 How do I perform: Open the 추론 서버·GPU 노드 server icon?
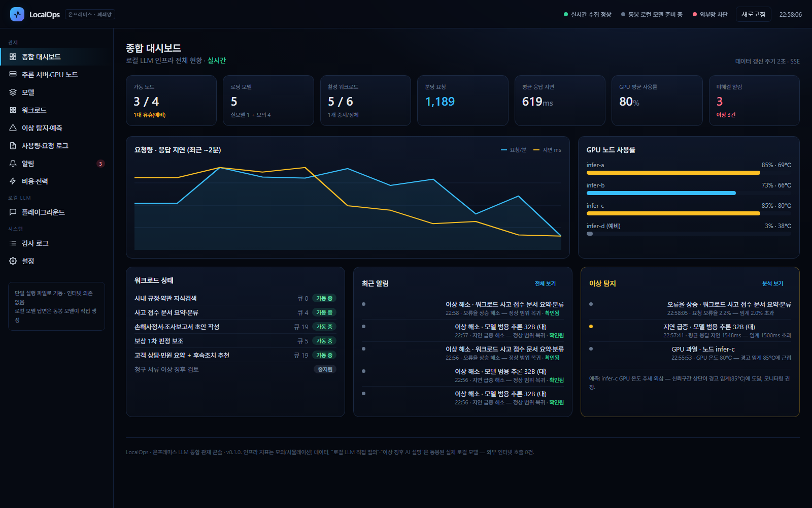(x=13, y=74)
